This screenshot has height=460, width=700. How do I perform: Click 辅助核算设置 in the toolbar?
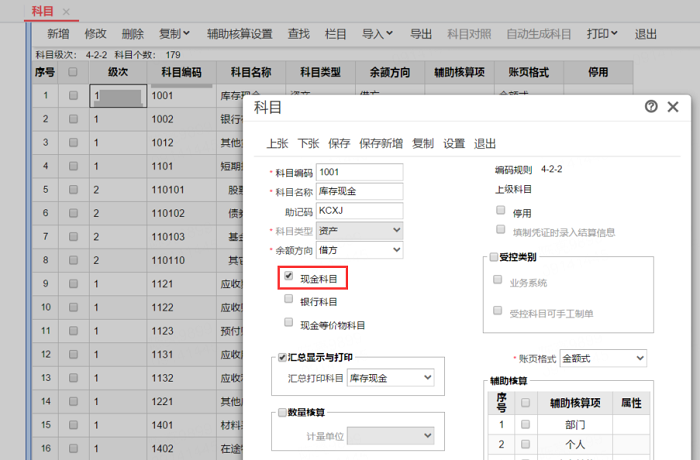tap(239, 34)
